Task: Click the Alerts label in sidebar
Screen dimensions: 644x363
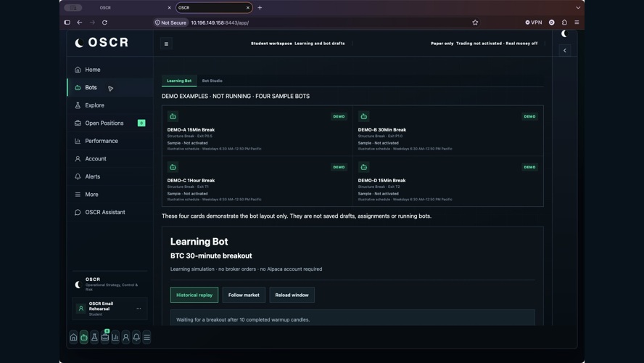Action: point(92,176)
